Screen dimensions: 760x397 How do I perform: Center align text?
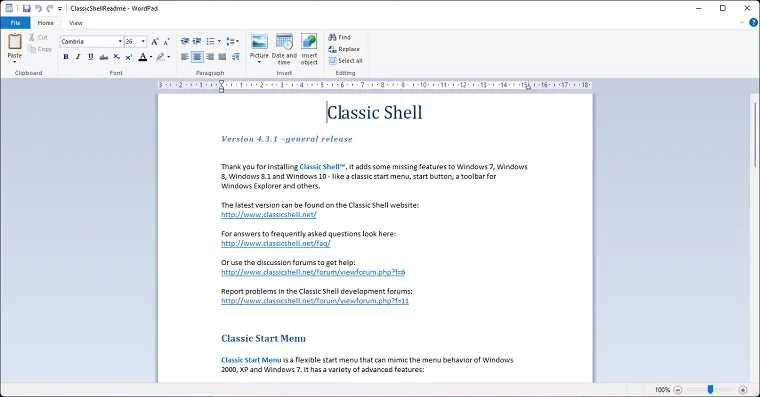click(x=197, y=57)
